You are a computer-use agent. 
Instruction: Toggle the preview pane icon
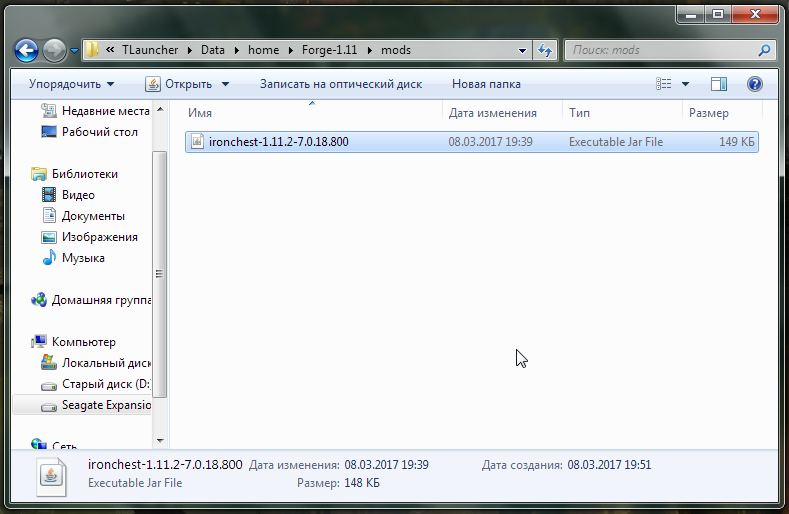pos(719,84)
